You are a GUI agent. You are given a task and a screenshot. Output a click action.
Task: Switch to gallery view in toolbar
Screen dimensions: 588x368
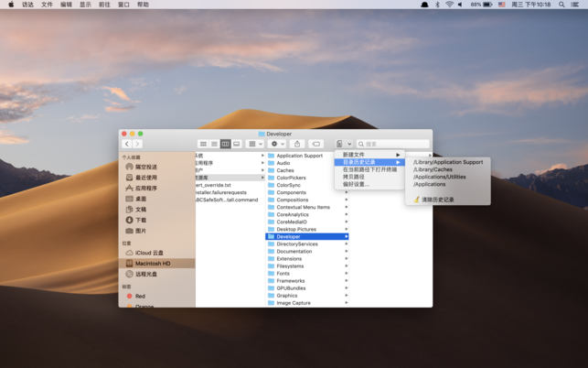pyautogui.click(x=236, y=144)
